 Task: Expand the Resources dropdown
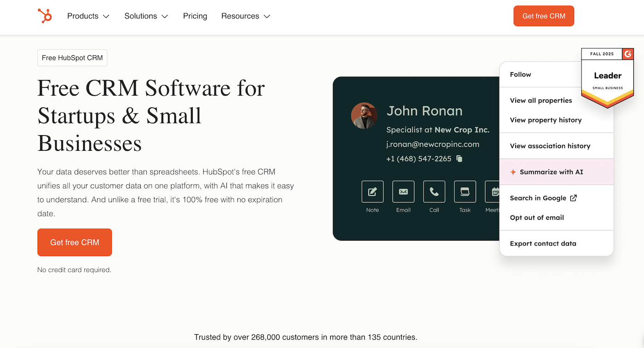click(x=245, y=16)
